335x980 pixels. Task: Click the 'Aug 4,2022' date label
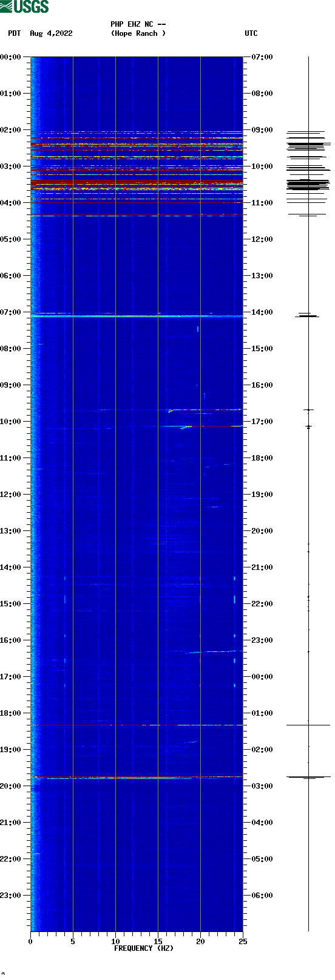[51, 33]
